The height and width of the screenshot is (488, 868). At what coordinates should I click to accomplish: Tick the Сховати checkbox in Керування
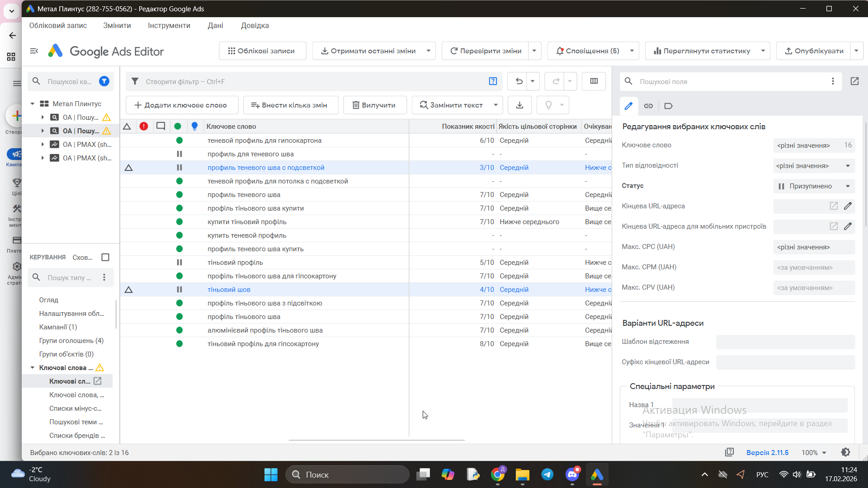click(105, 257)
